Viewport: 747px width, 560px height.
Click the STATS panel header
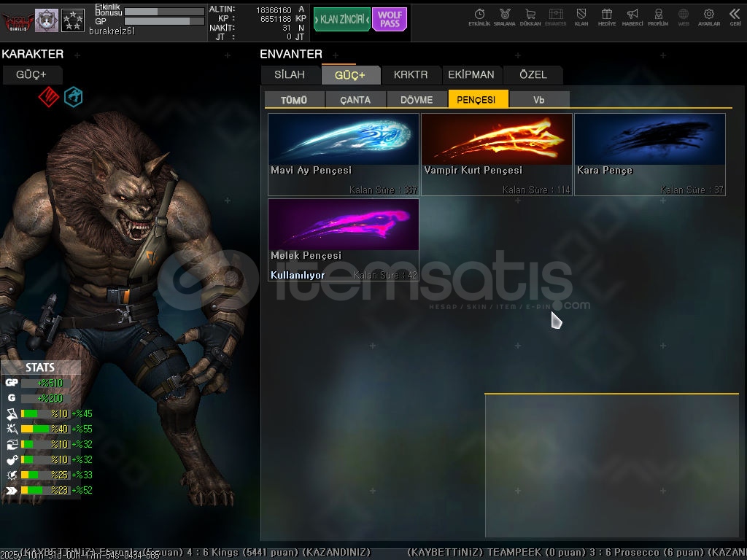pos(41,367)
